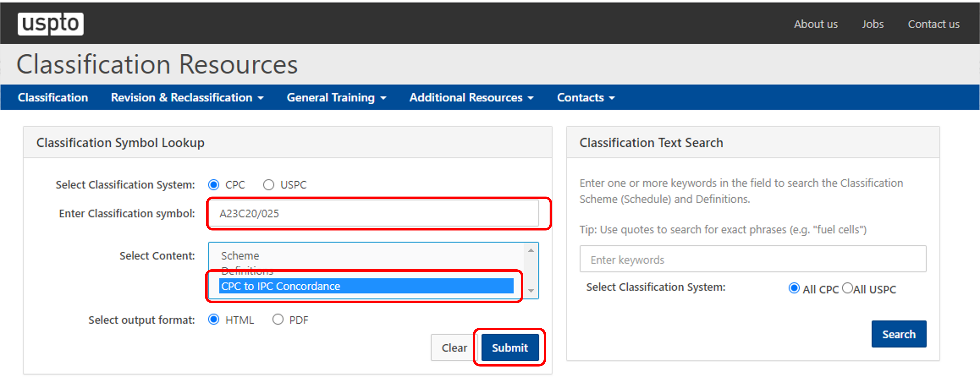Select All CPC for text search
Screen dimensions: 980x383
coord(794,288)
